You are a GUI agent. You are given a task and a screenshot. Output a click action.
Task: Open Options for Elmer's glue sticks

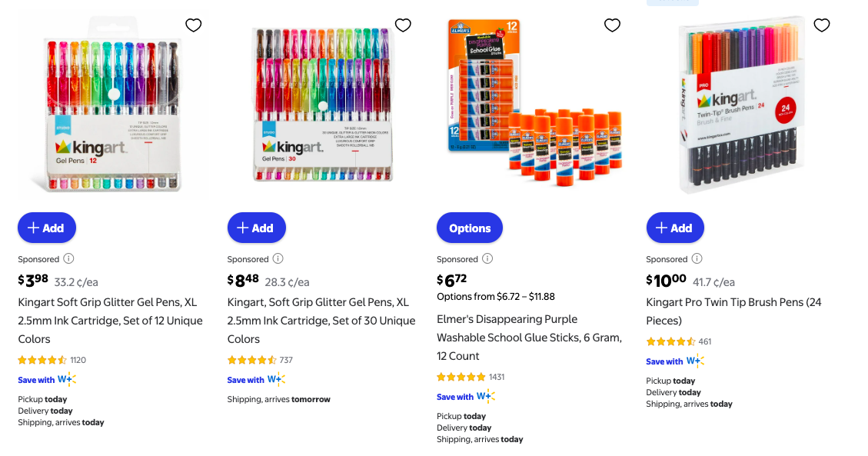tap(469, 228)
